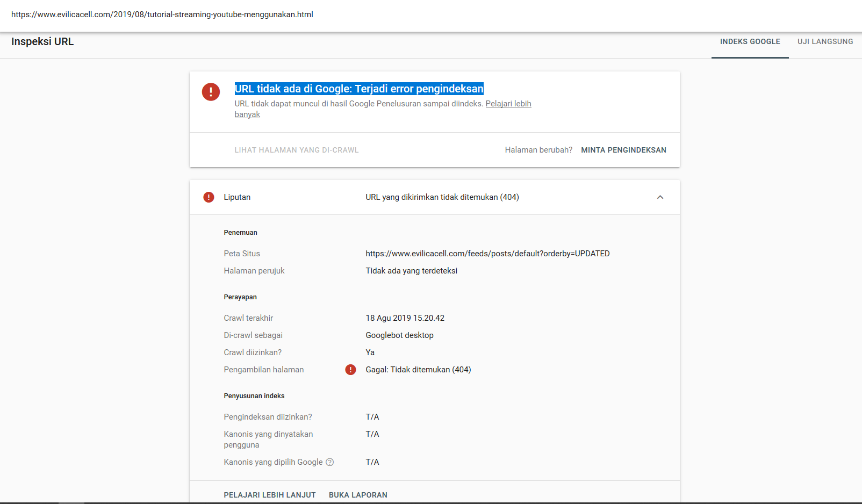Click the red error icon next to Liputan
This screenshot has width=862, height=504.
209,197
